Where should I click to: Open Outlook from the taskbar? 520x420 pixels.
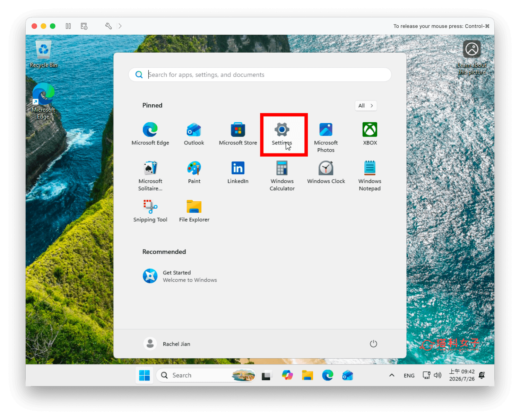(x=347, y=375)
